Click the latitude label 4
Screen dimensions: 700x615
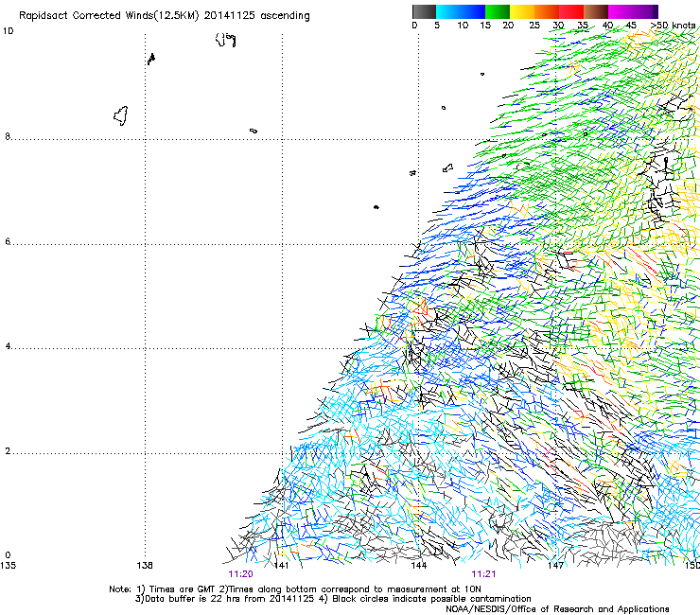[8, 346]
